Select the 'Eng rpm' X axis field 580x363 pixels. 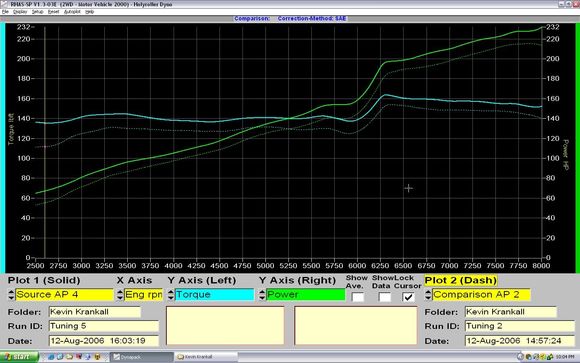point(144,295)
